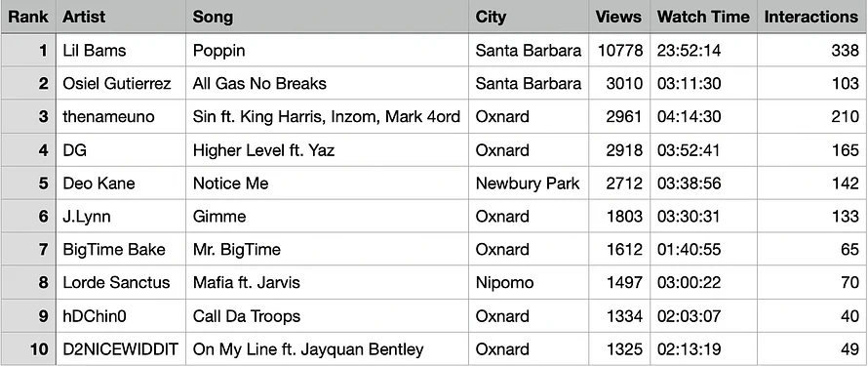Screen dimensions: 868x366
Task: Select the Poppin song cell
Action: point(327,51)
